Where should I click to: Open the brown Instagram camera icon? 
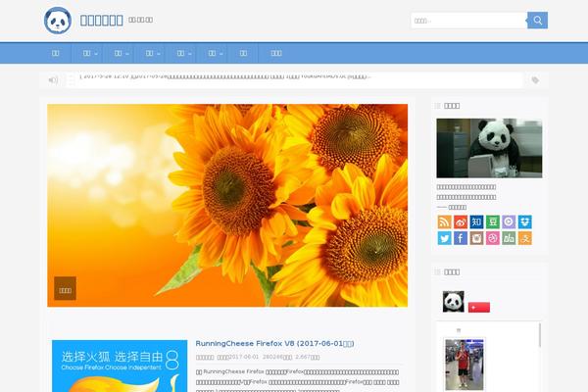tap(476, 238)
